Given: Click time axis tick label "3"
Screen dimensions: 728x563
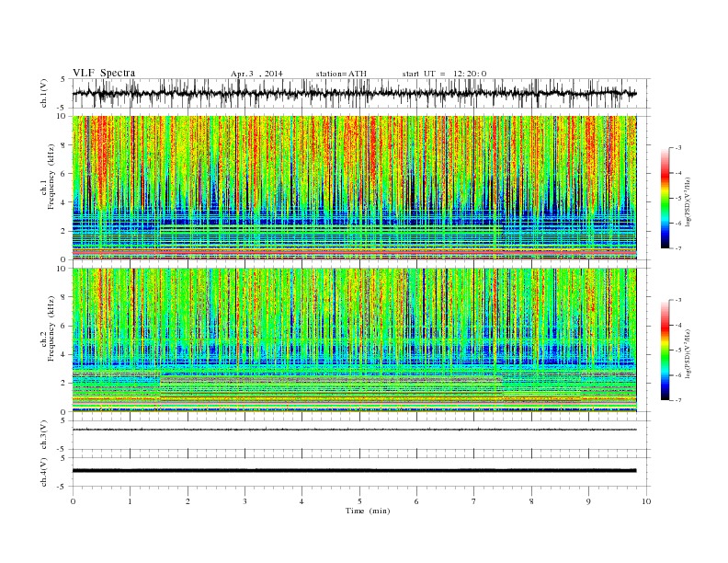Looking at the screenshot, I should click(x=245, y=501).
